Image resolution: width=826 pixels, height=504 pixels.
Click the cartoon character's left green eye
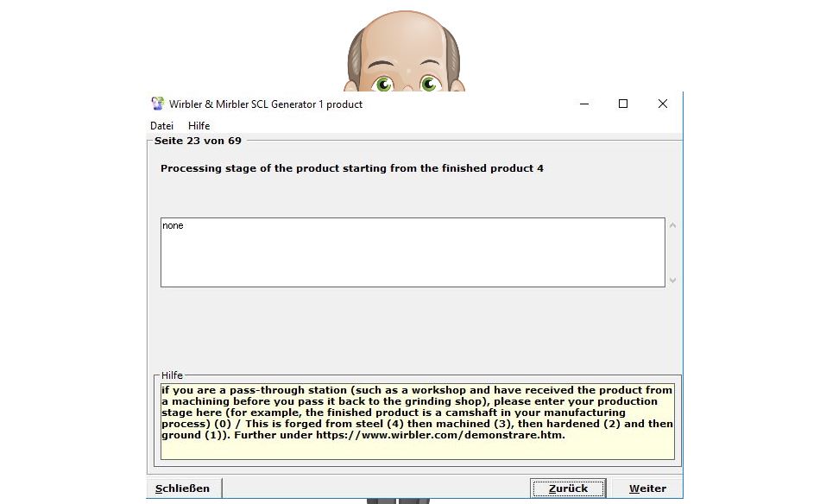click(383, 84)
